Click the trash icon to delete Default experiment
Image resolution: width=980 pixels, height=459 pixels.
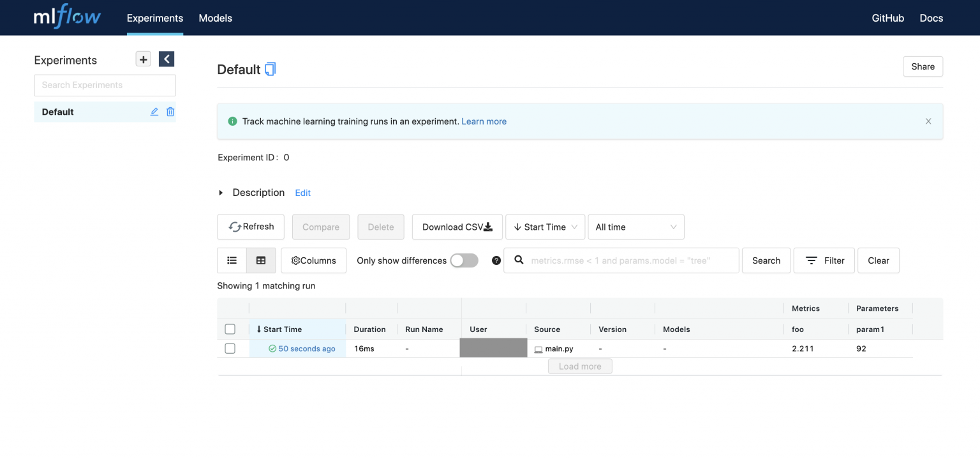click(170, 111)
